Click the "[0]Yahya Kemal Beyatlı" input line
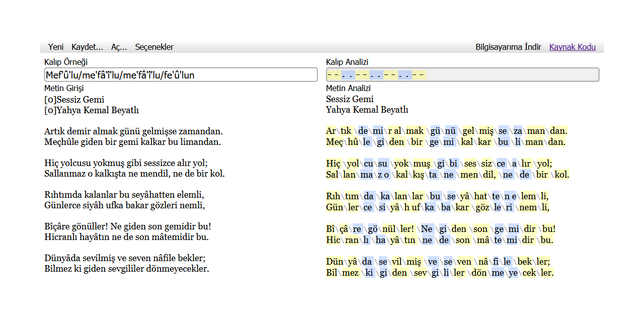Image resolution: width=644 pixels, height=322 pixels. coord(92,110)
